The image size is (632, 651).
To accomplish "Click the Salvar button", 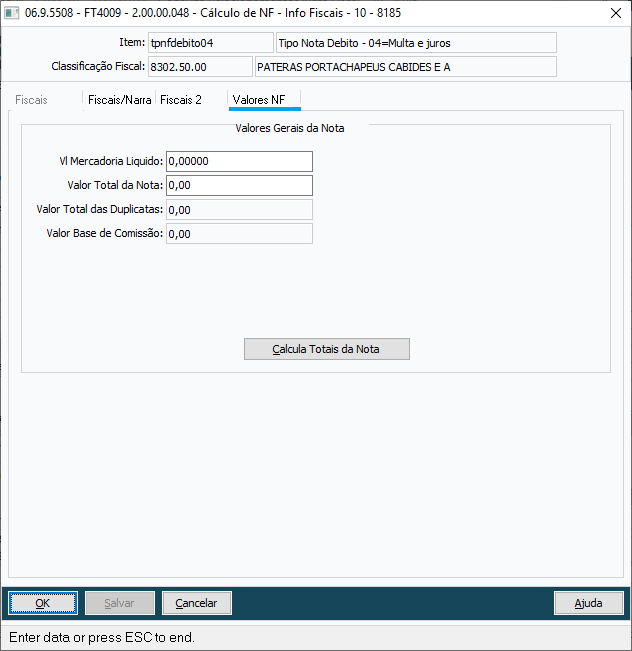I will click(120, 603).
